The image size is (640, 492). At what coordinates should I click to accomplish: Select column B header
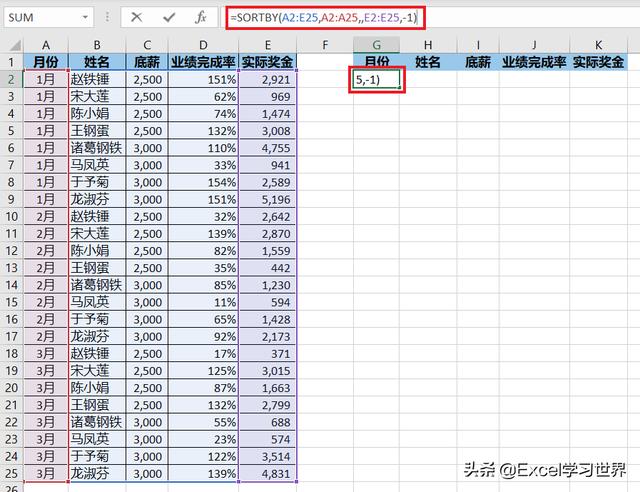pos(97,45)
